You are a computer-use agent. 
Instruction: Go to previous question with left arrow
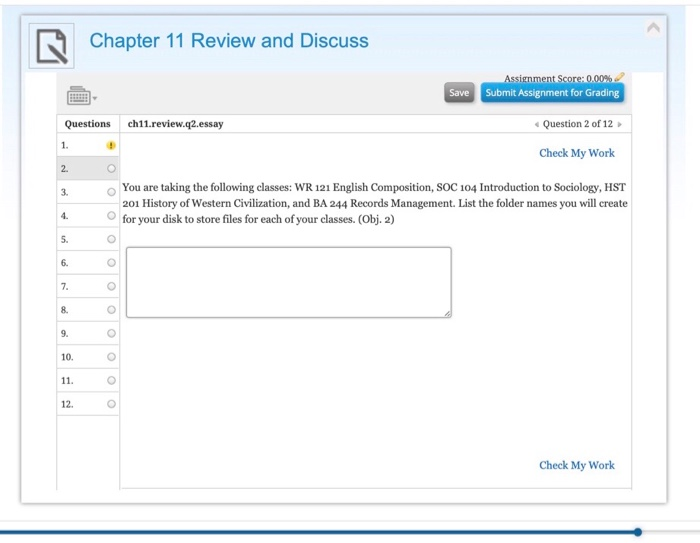pyautogui.click(x=537, y=125)
